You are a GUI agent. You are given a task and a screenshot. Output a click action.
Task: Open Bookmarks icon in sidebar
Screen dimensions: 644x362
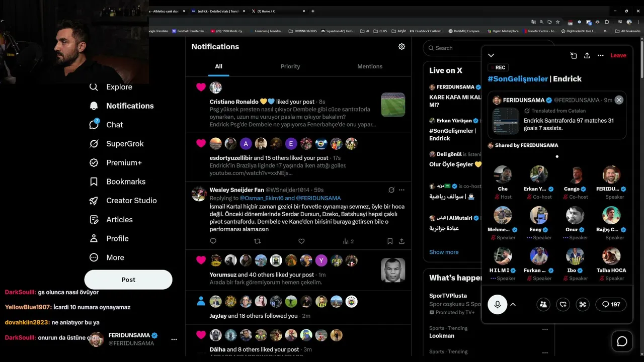pos(94,182)
